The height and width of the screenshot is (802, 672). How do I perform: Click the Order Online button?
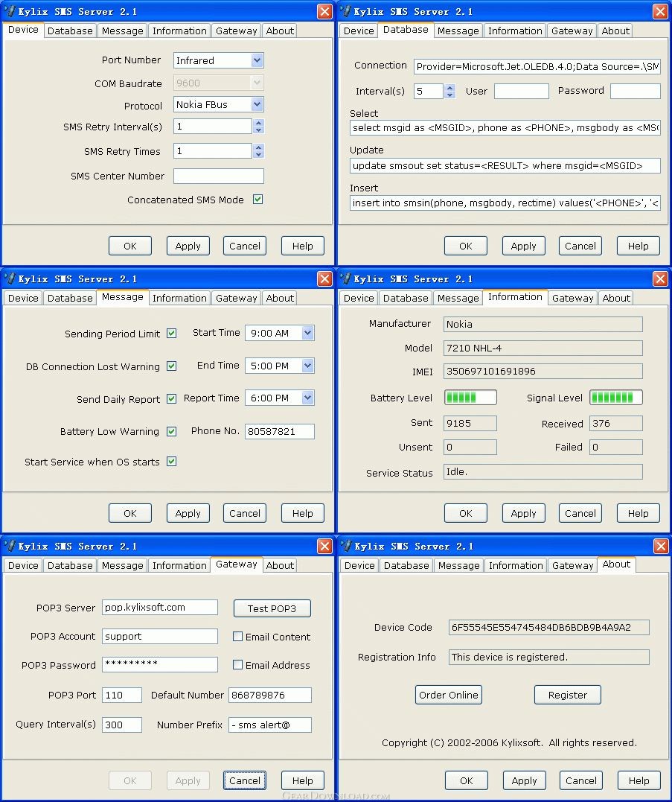(x=449, y=695)
